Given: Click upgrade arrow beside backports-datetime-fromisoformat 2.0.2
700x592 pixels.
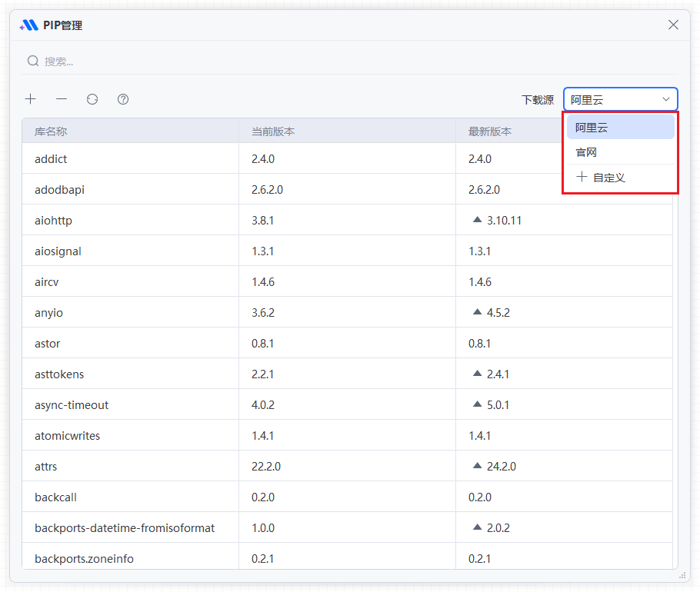Looking at the screenshot, I should click(x=477, y=527).
